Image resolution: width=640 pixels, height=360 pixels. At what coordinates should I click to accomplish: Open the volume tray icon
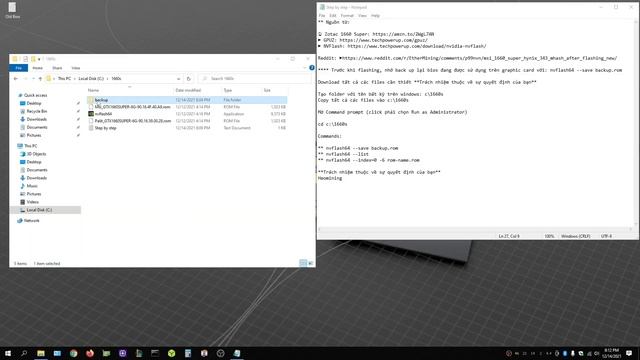click(596, 353)
